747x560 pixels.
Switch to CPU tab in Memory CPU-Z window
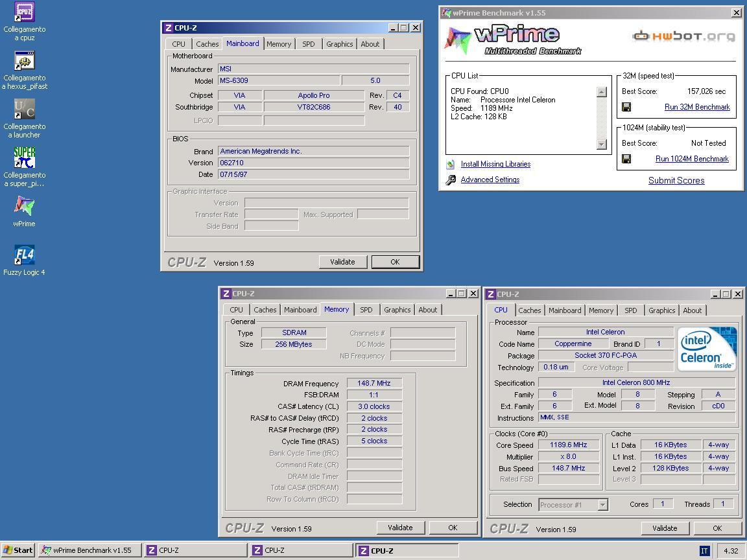[236, 310]
